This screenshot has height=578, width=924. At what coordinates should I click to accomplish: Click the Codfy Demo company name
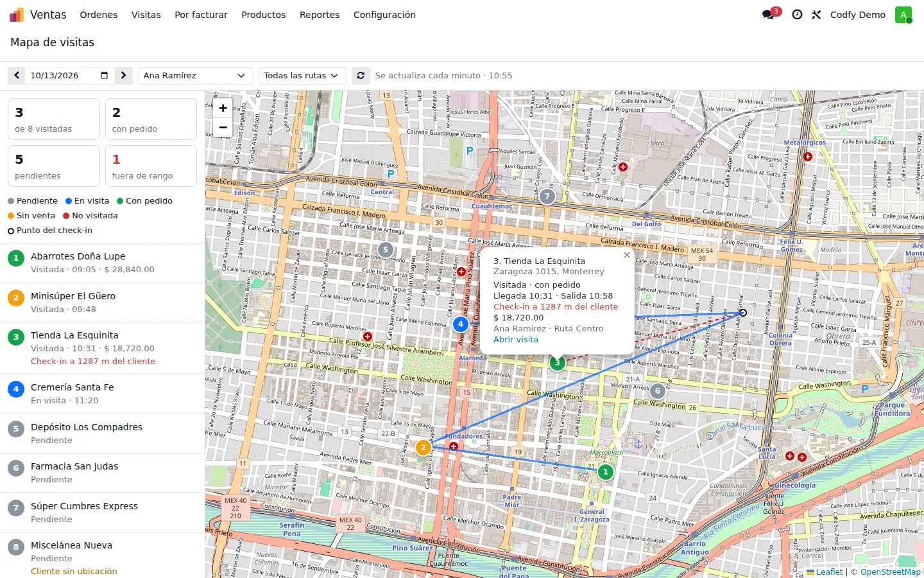(x=857, y=14)
